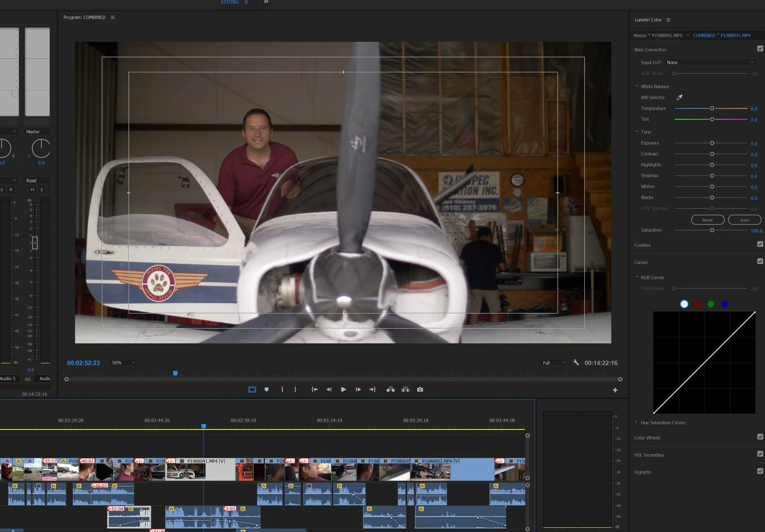Screen dimensions: 765x532
Task: Toggle the HSL Secondary checkbox
Action: [760, 454]
